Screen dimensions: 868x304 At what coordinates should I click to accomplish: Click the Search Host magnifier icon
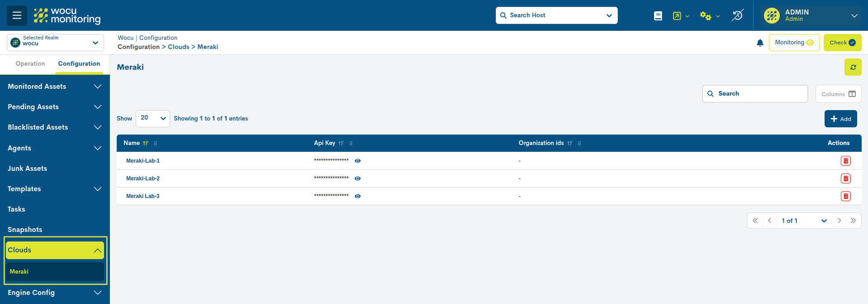pyautogui.click(x=503, y=15)
